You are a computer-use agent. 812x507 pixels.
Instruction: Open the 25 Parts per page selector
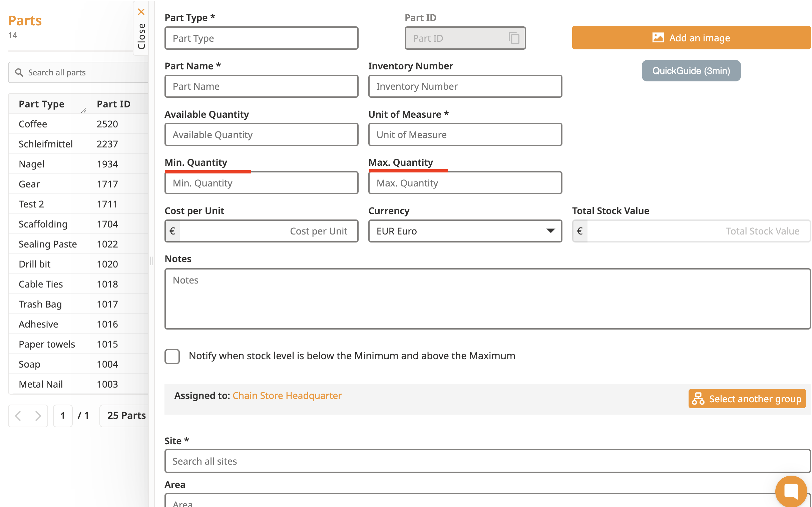126,416
